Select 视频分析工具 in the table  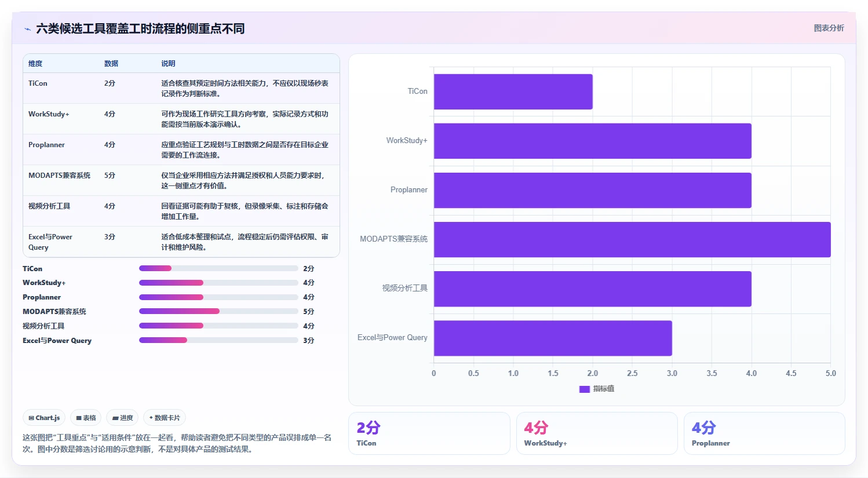click(49, 206)
